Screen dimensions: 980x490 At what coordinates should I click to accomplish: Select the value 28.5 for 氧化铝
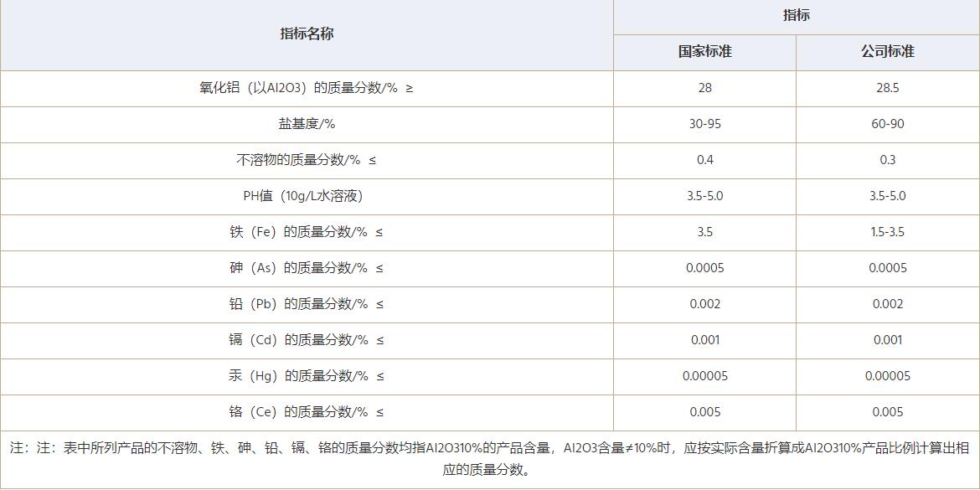coord(888,88)
